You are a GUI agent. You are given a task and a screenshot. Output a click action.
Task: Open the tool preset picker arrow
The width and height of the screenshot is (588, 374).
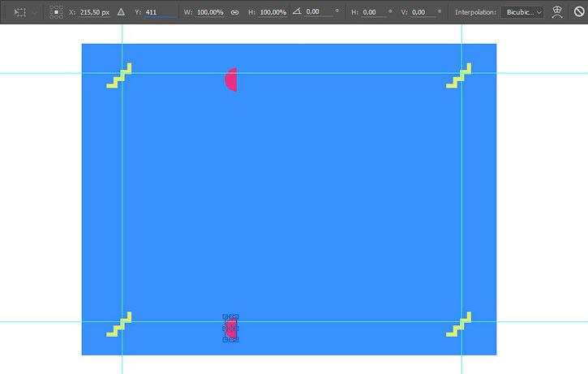(35, 12)
